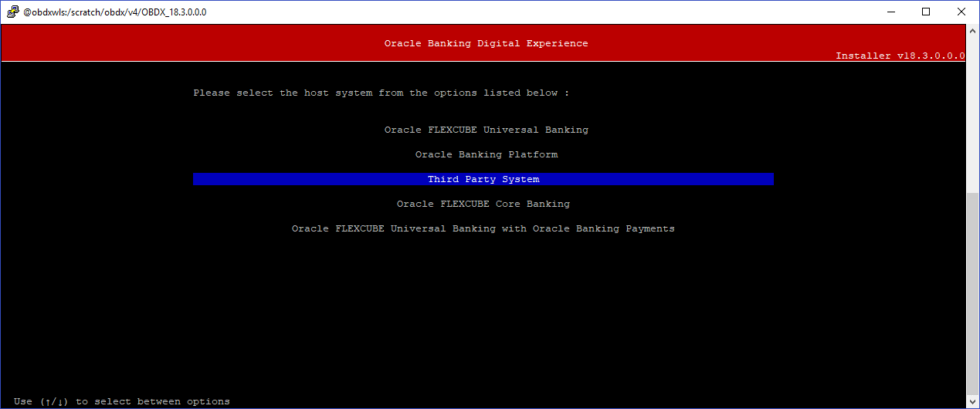
Task: Click the Oracle Banking Digital Experience header
Action: point(487,43)
